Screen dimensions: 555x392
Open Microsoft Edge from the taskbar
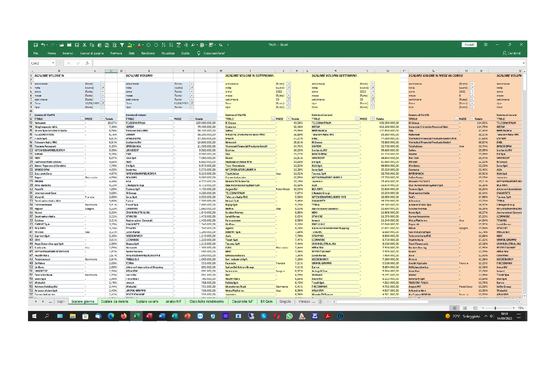pyautogui.click(x=111, y=316)
